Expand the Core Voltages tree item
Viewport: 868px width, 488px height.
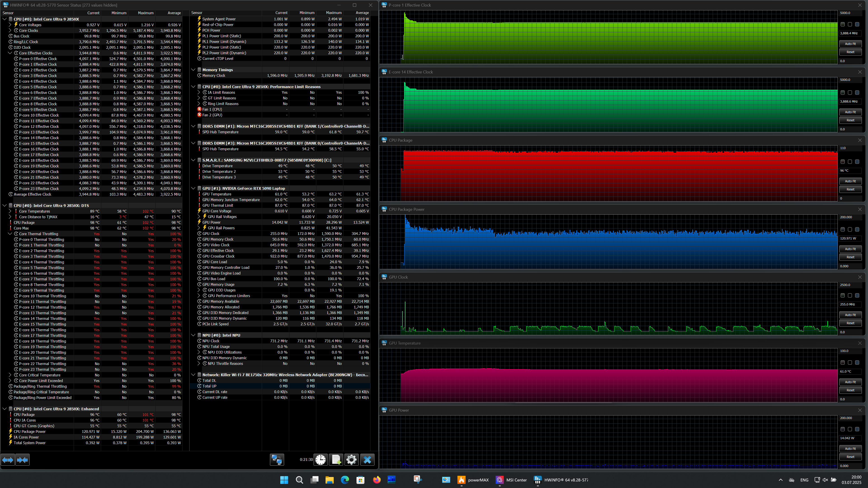pyautogui.click(x=10, y=25)
